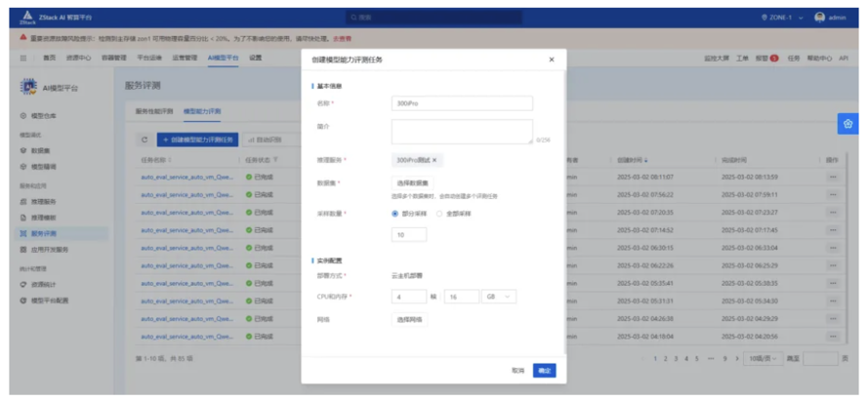Screen dimensions: 868x401
Task: Remove the 300iPro测试 tag from 推理服务
Action: click(x=434, y=160)
